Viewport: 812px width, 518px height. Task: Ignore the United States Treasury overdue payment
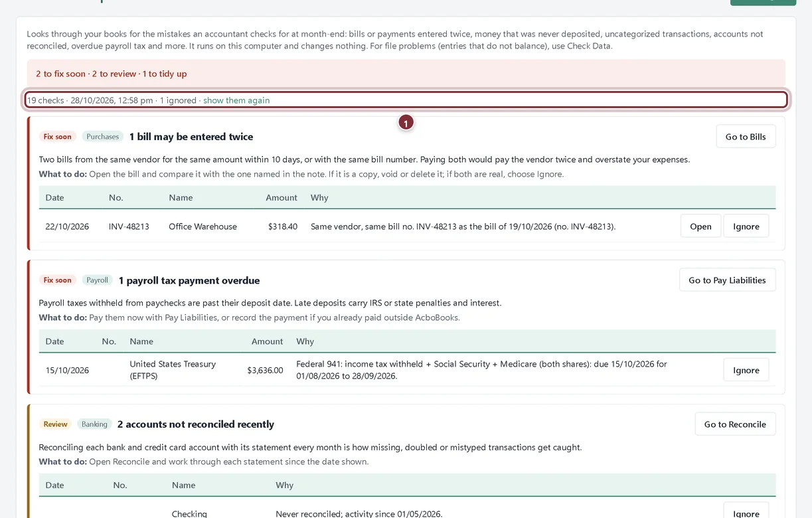[x=746, y=371]
